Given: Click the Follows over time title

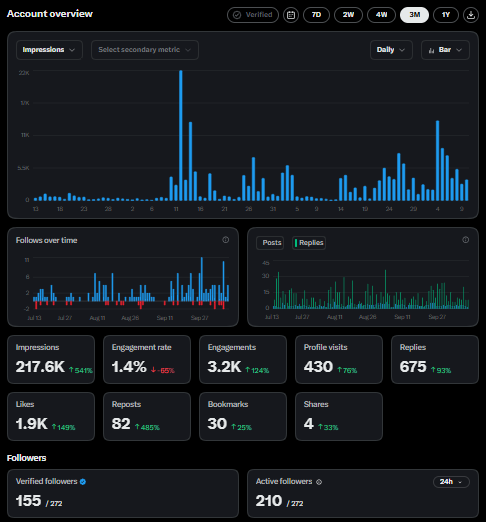Looking at the screenshot, I should (46, 240).
